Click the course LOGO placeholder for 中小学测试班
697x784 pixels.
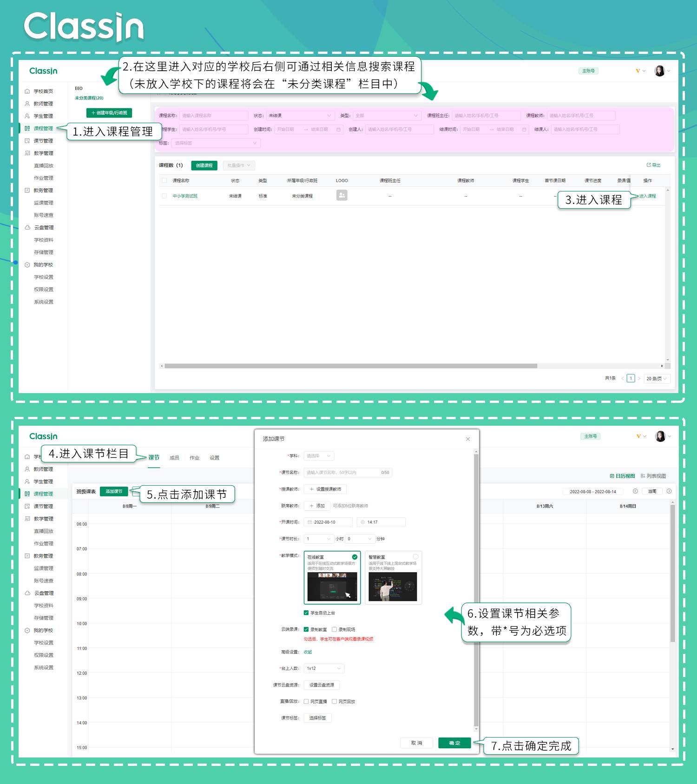(342, 195)
